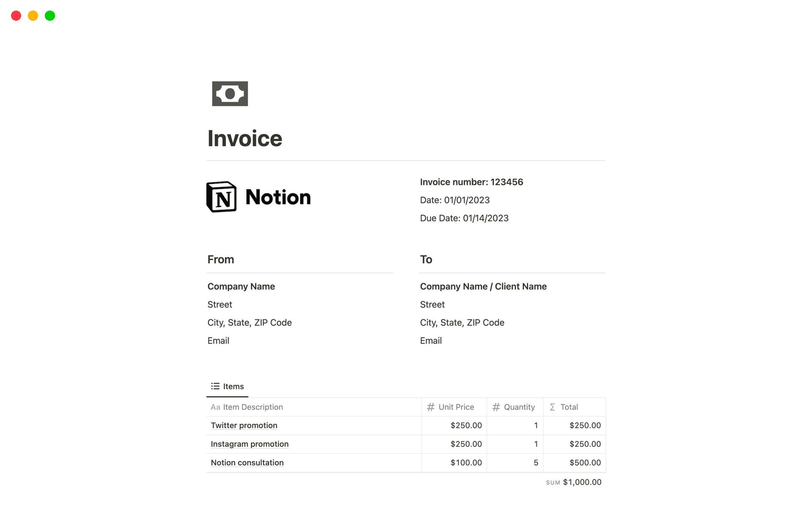Click the hash icon beside Unit Price

point(431,407)
